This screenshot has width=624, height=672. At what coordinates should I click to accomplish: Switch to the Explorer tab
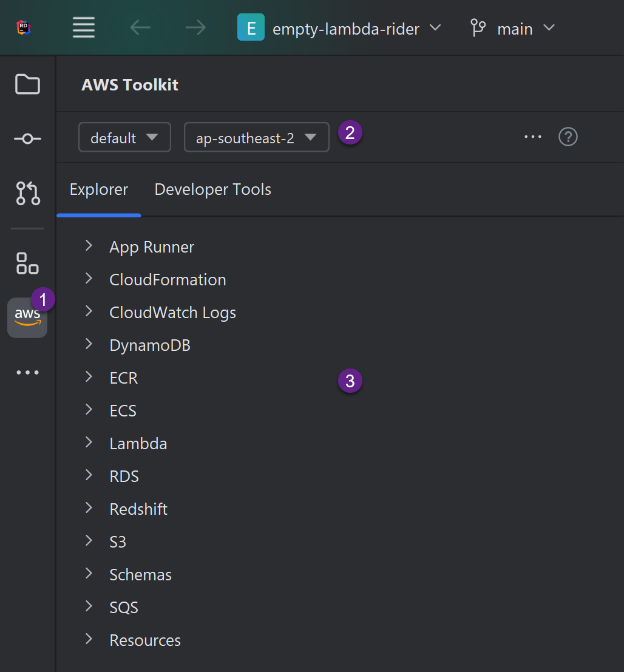coord(99,189)
